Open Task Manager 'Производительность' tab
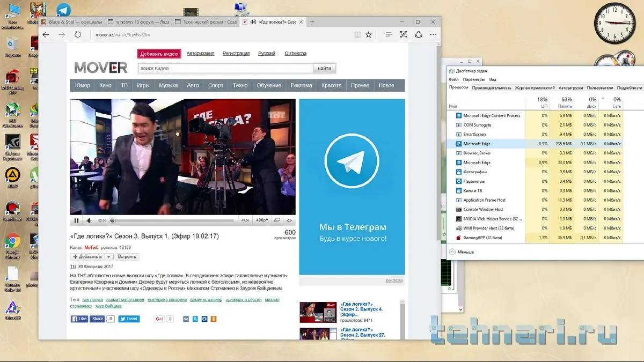This screenshot has width=644, height=362. (x=492, y=87)
